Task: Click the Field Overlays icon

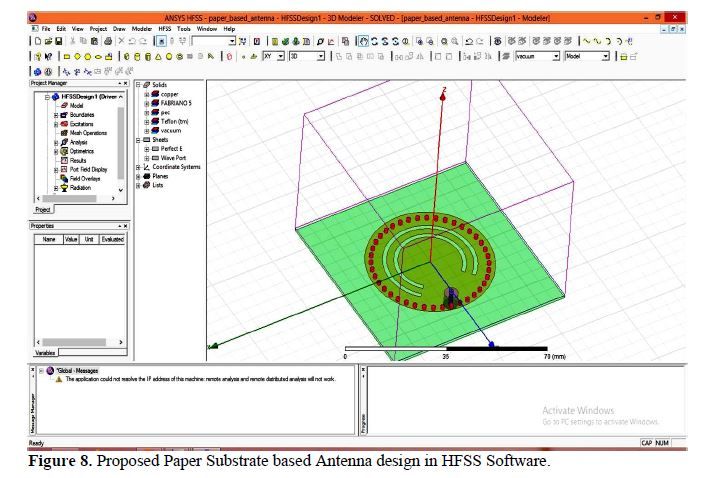Action: [65, 179]
